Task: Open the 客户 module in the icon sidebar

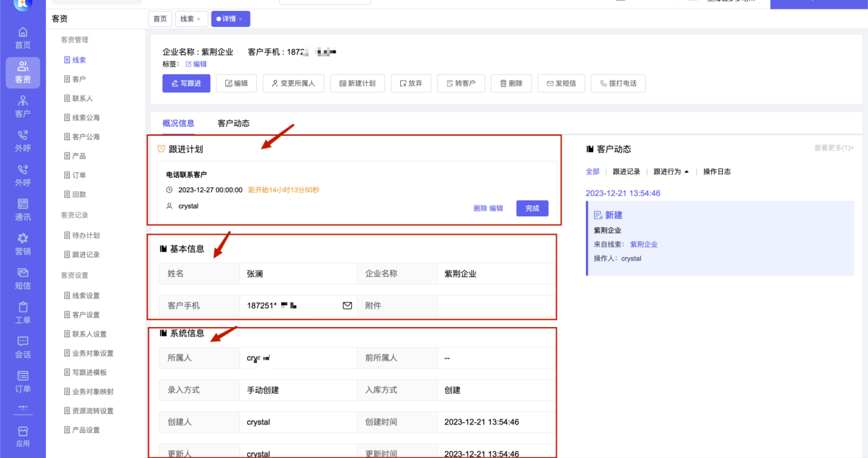Action: (x=22, y=107)
